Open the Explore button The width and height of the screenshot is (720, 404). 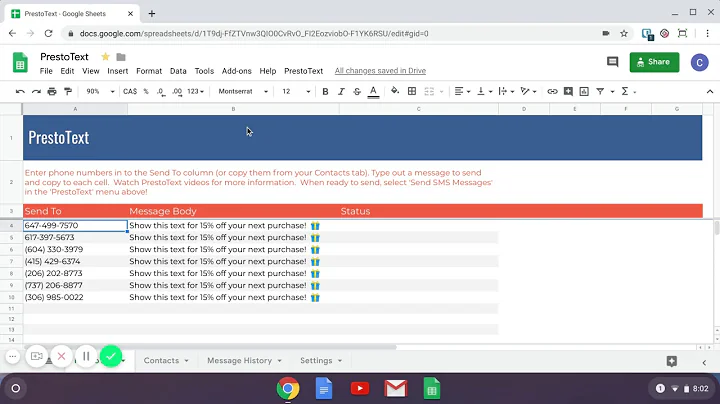(672, 361)
